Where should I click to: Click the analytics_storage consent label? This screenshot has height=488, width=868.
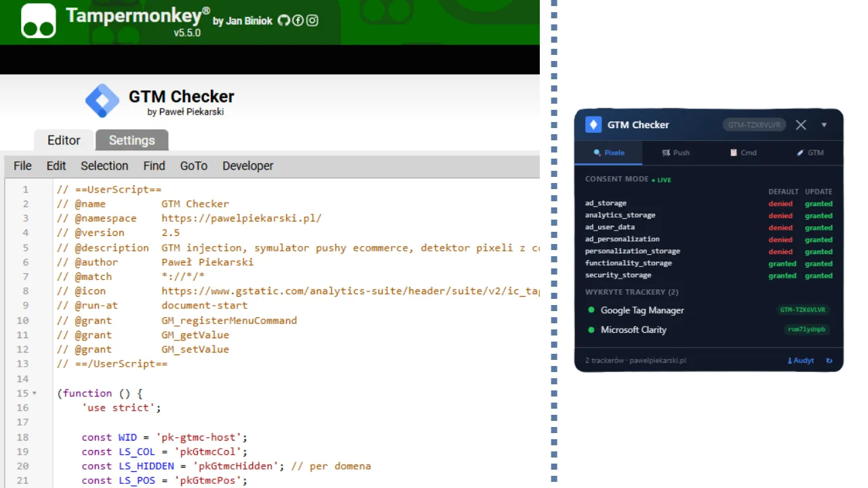[x=620, y=216]
